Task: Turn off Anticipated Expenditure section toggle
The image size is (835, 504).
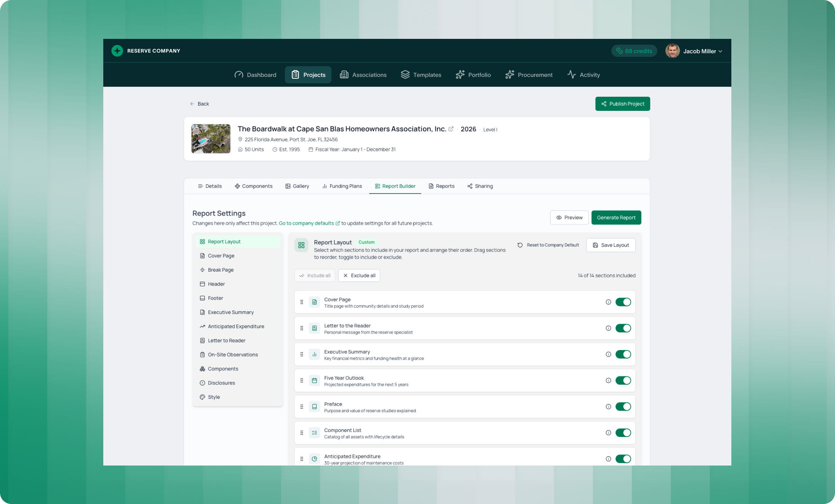Action: coord(623,459)
